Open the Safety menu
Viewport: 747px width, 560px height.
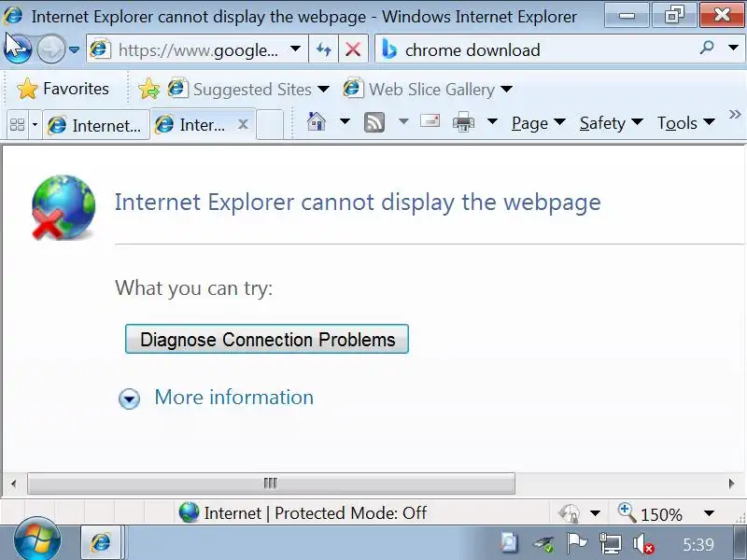pos(612,123)
